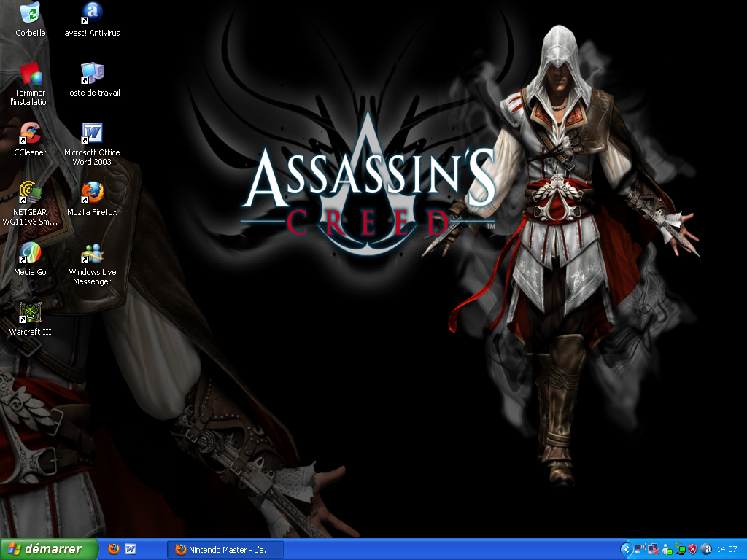Switch to Nintendo Master Firefox taskbar window
This screenshot has height=560, width=747.
click(225, 550)
